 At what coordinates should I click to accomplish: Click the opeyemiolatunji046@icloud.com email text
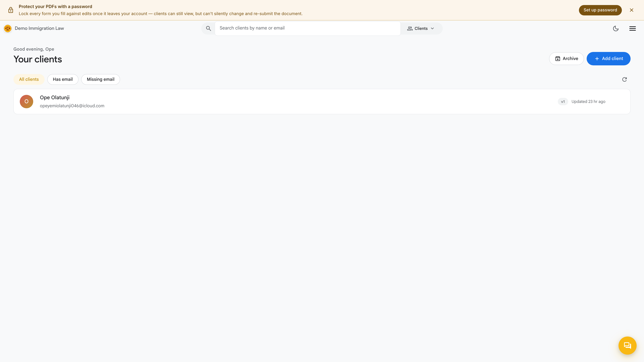(x=72, y=106)
